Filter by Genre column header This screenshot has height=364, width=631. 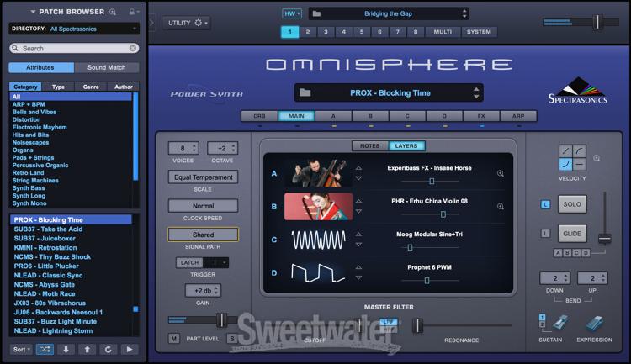(x=91, y=87)
